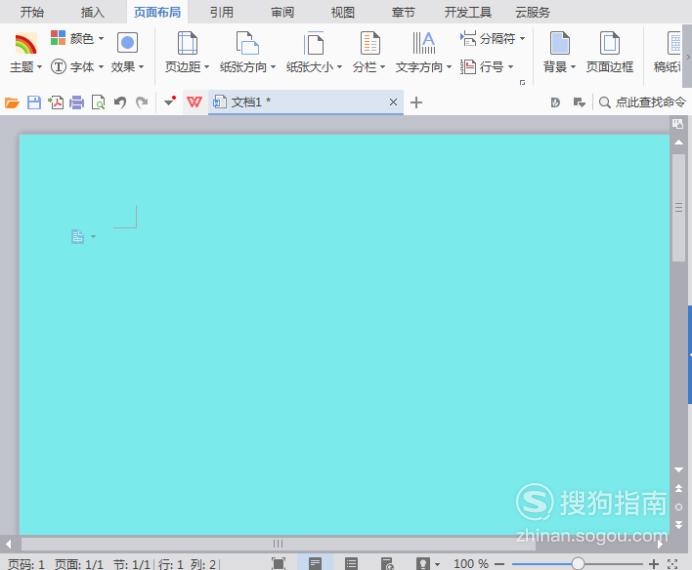Image resolution: width=692 pixels, height=570 pixels.
Task: Click scroll up arrow on vertical scrollbar
Action: (x=679, y=142)
